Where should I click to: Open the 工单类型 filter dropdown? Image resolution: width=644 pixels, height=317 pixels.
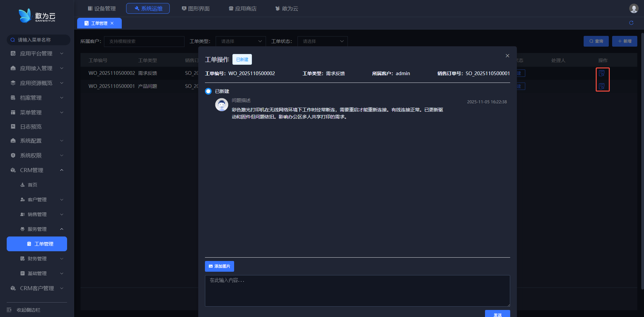[241, 41]
